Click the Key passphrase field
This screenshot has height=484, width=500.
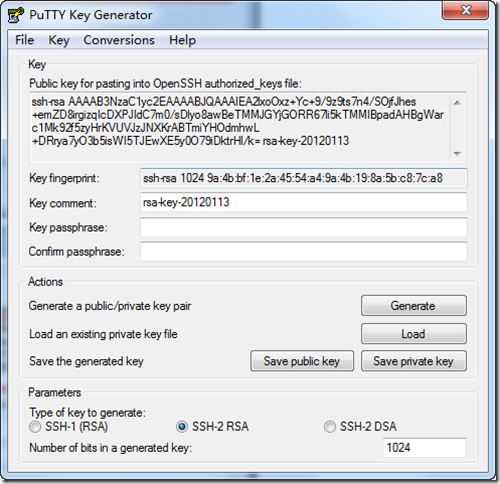pos(303,227)
